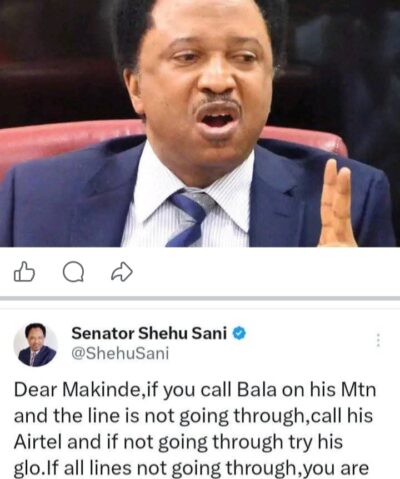
Task: Tap the gray divider between posts
Action: tap(200, 298)
